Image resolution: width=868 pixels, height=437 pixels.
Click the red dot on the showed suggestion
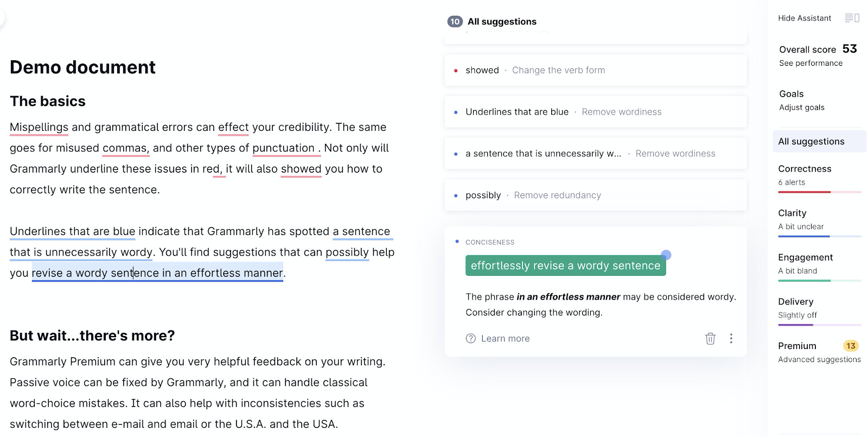(x=455, y=70)
